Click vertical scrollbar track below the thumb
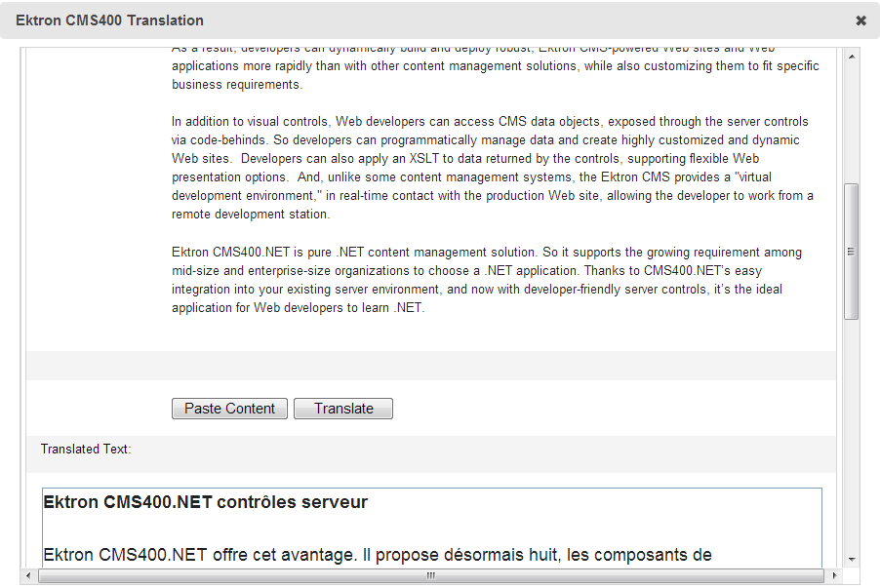This screenshot has width=880, height=588. [x=852, y=439]
